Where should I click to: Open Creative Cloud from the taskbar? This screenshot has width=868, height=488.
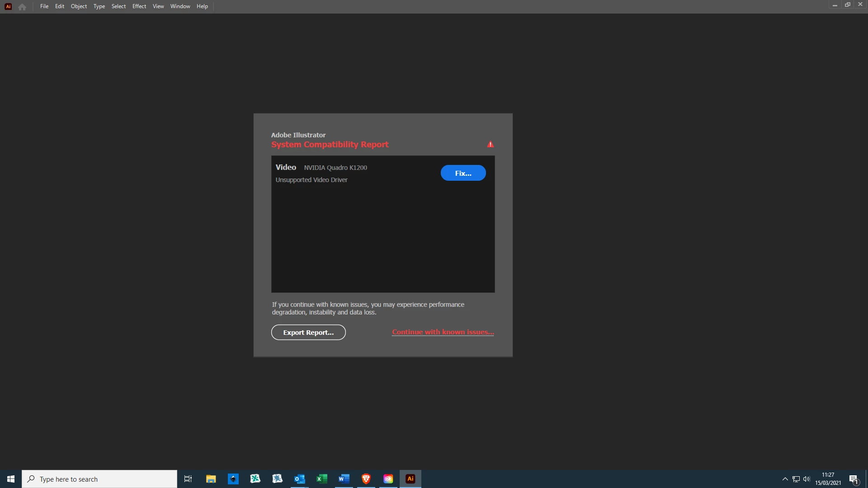click(x=388, y=479)
